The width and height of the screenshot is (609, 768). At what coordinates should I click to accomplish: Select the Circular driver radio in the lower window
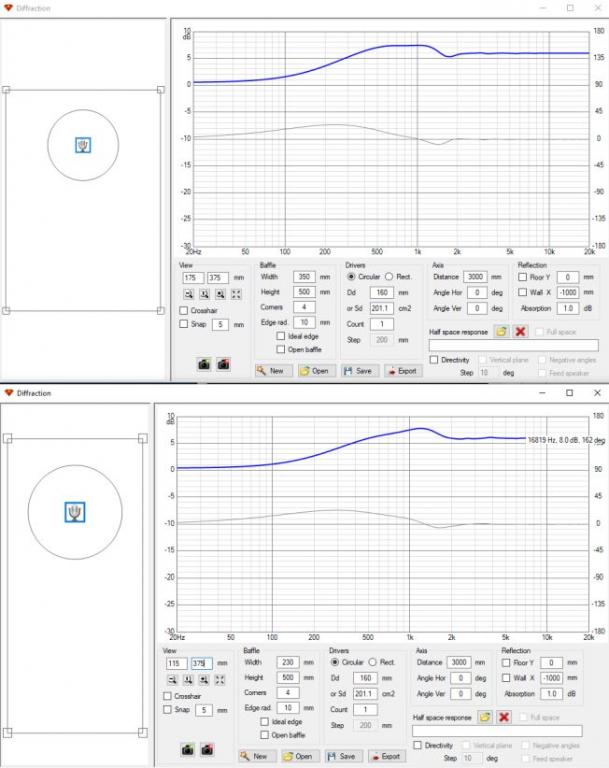click(335, 662)
